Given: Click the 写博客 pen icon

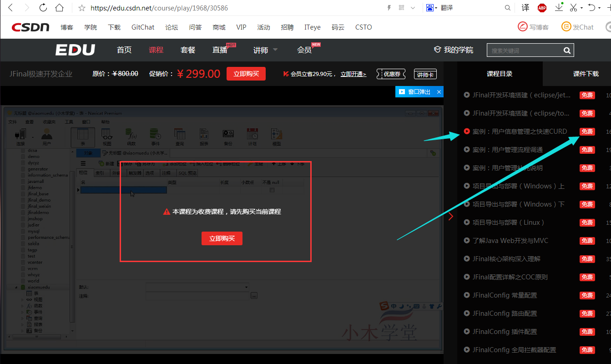Looking at the screenshot, I should pyautogui.click(x=523, y=27).
